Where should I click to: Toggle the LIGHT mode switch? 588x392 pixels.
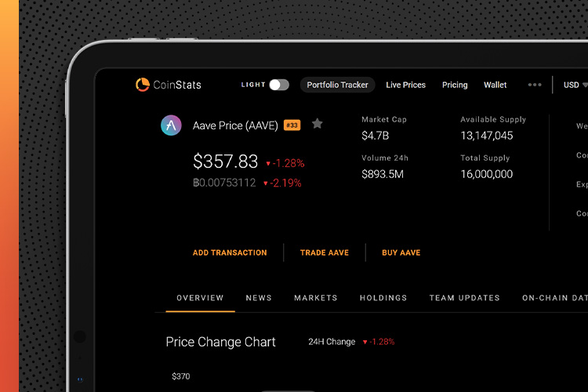(x=279, y=85)
